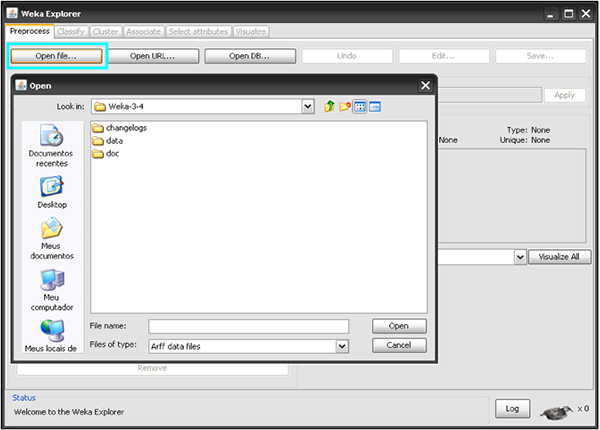Click the File name input field
The image size is (600, 430).
pyautogui.click(x=249, y=326)
